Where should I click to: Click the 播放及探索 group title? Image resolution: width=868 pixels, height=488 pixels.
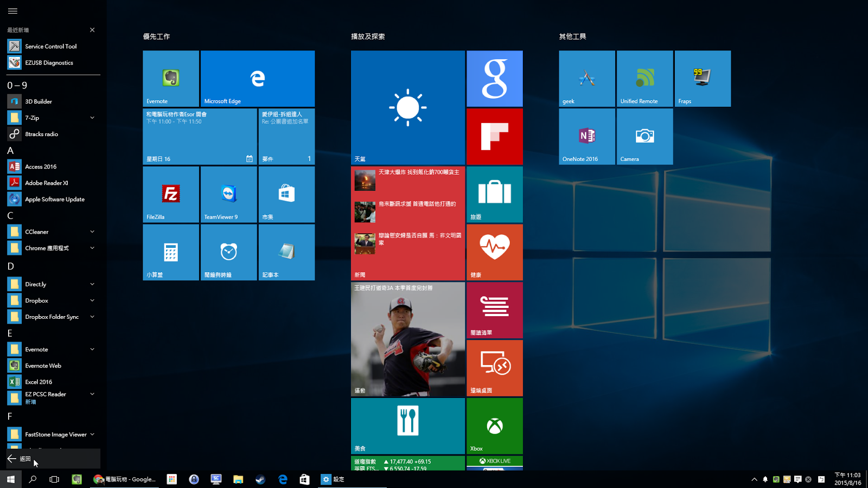point(368,36)
